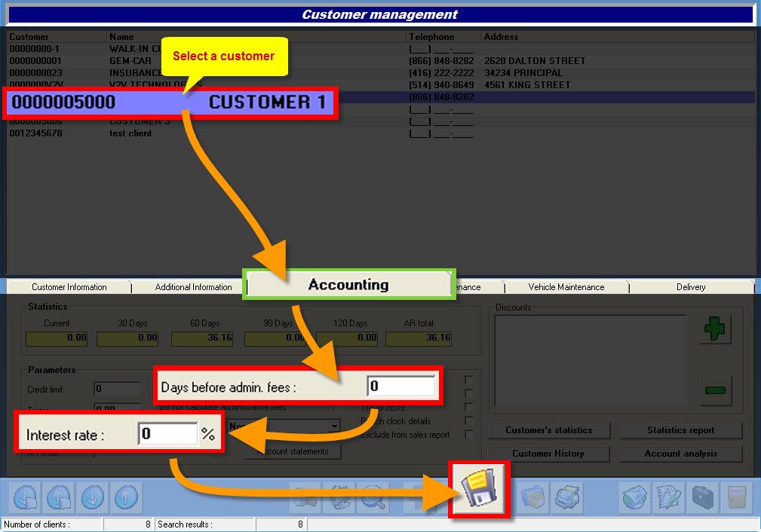
Task: Click address 2620 DALTON STREET
Action: pyautogui.click(x=535, y=60)
